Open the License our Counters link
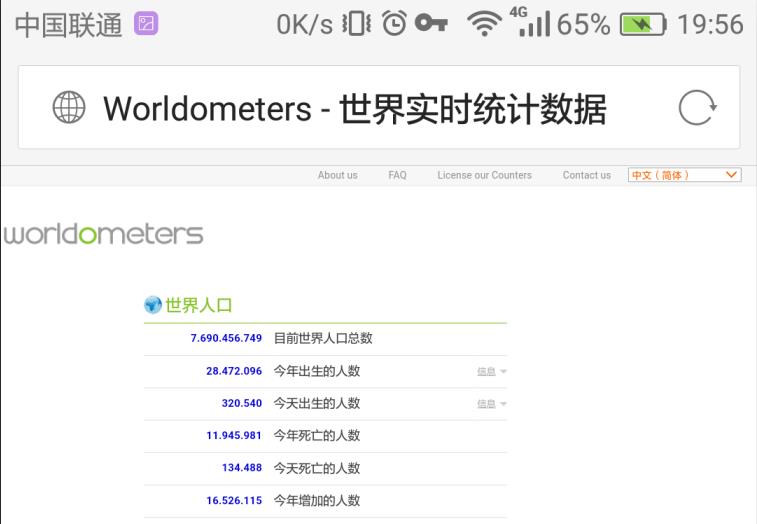 click(x=484, y=175)
